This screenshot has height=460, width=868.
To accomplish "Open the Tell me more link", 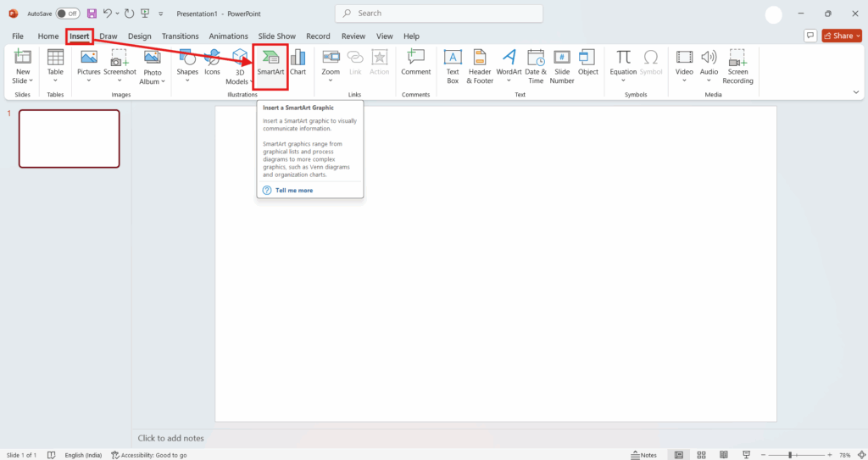I will 294,191.
